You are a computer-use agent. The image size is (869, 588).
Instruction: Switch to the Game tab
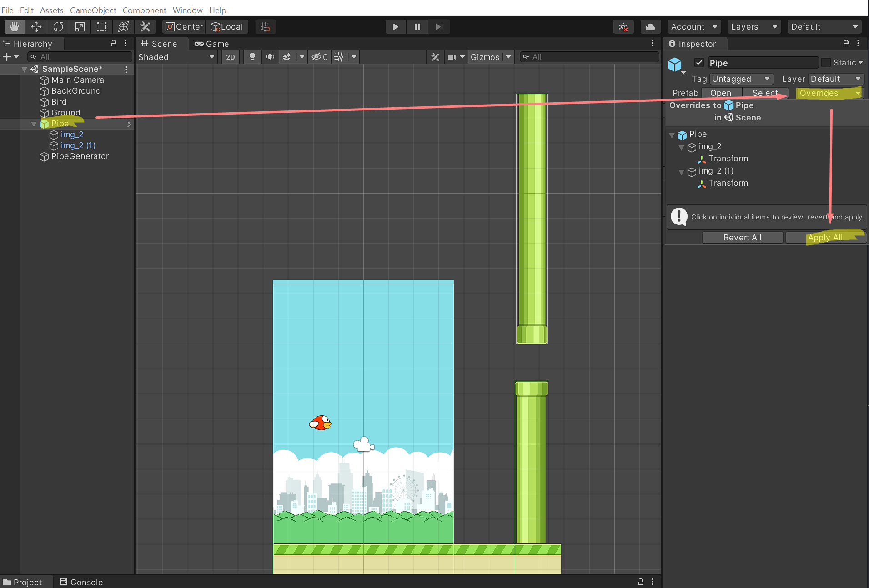(212, 44)
